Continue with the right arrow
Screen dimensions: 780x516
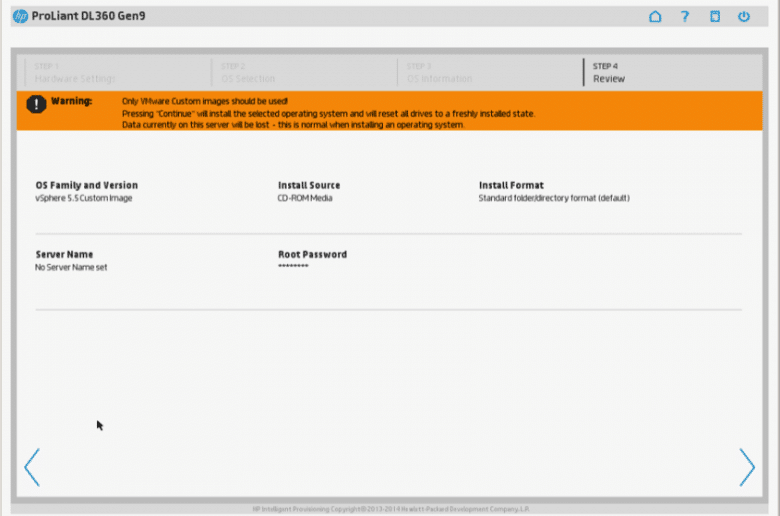click(747, 467)
